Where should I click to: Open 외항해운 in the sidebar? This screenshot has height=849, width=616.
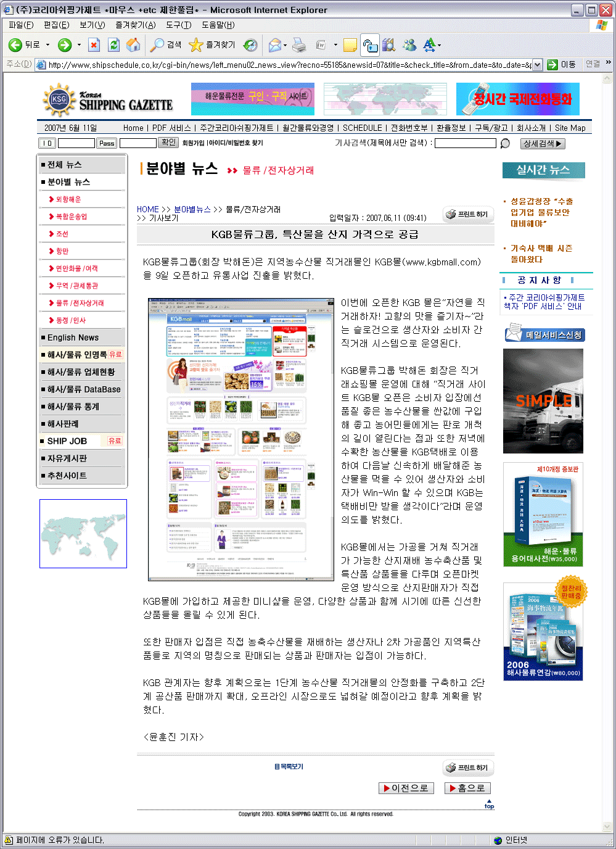click(69, 199)
